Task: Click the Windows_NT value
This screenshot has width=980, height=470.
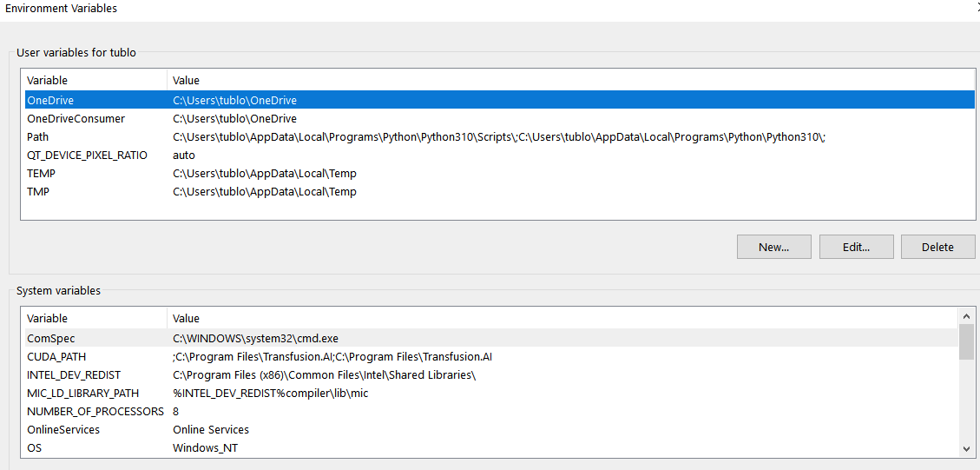Action: (x=205, y=448)
